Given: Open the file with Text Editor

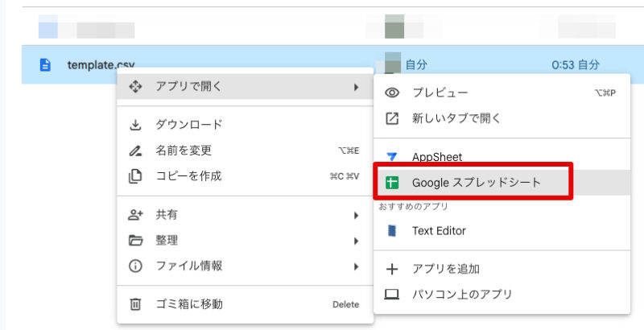Looking at the screenshot, I should (502, 231).
